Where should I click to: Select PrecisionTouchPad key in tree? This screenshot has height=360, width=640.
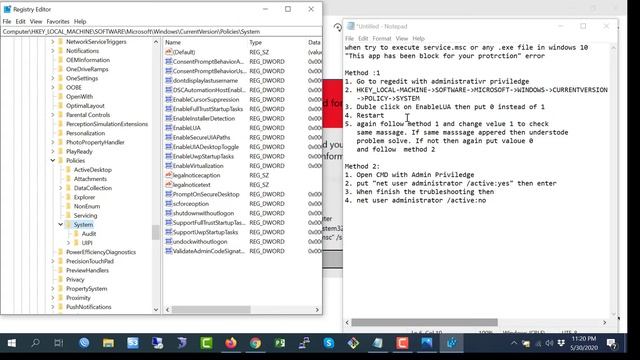pyautogui.click(x=90, y=261)
